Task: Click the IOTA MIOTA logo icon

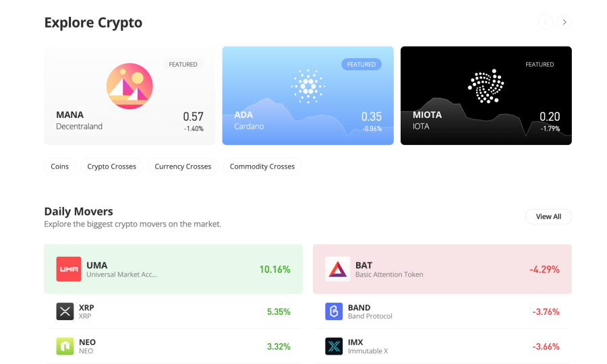Action: click(x=486, y=86)
